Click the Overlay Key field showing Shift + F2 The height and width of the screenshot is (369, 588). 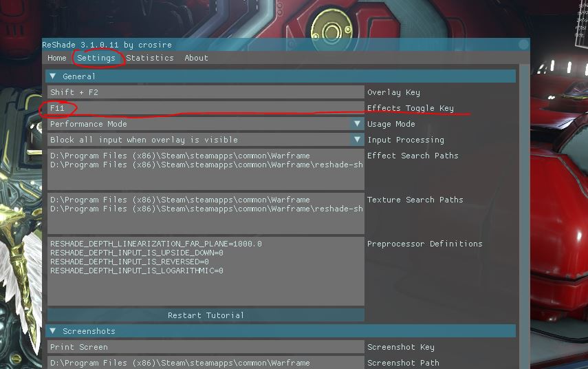pyautogui.click(x=206, y=92)
